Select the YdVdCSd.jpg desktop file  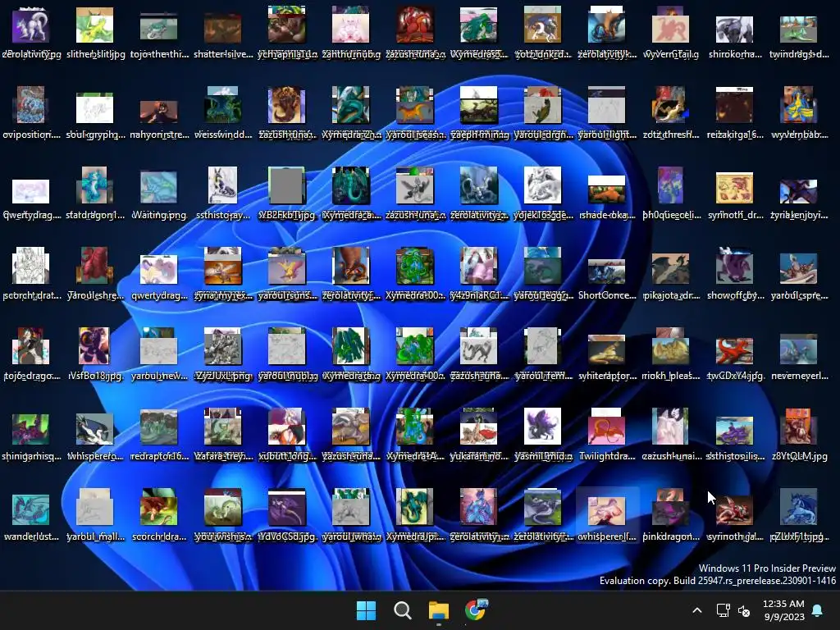[x=286, y=515]
